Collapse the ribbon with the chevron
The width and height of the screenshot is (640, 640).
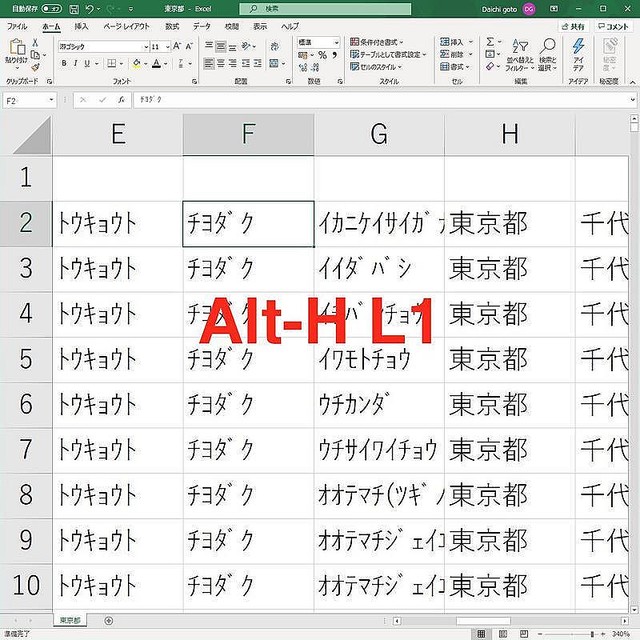(632, 82)
